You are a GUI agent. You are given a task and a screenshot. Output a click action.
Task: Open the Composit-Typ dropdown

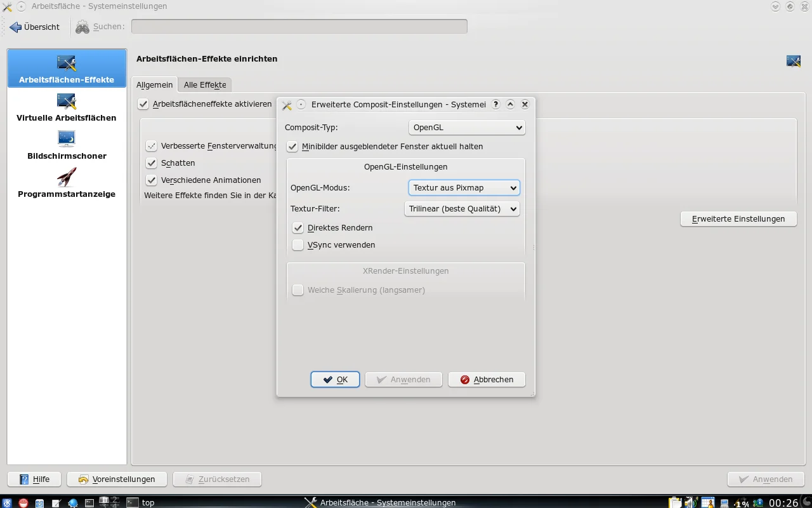point(466,128)
